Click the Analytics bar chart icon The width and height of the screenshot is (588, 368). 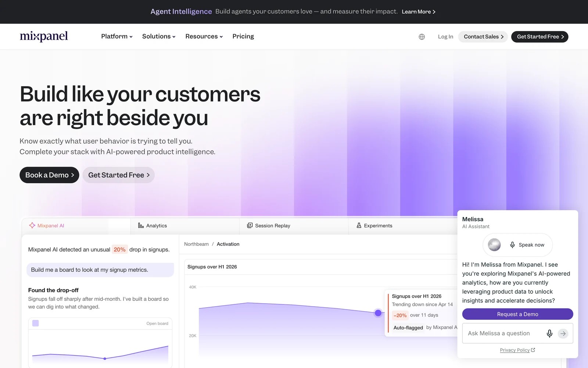coord(141,225)
